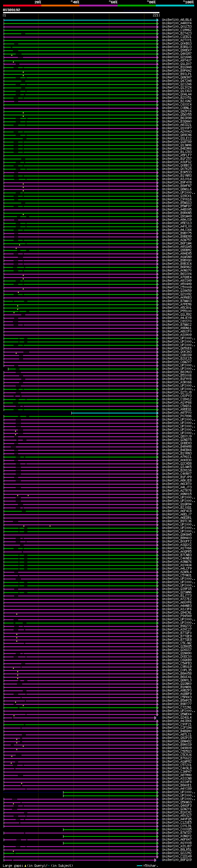Screen dimensions: 197x868
Task: Open hit UniRef100_C1EB21
Action: [176, 37]
